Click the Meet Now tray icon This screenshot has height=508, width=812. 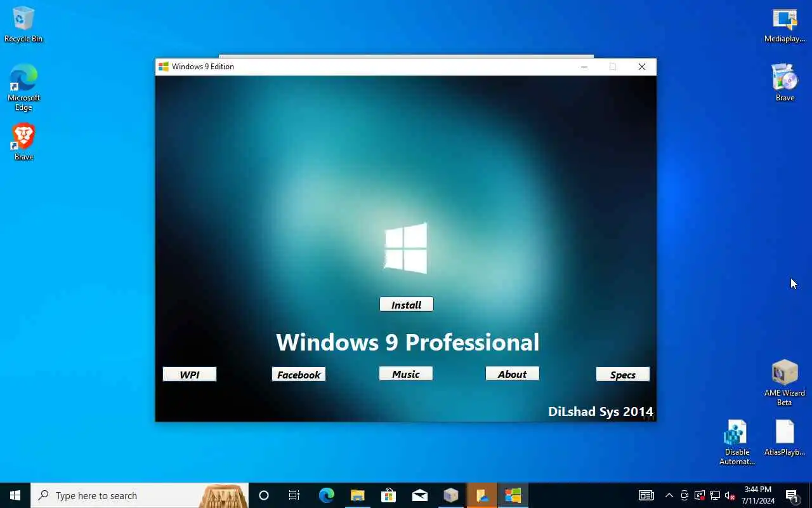coord(684,495)
